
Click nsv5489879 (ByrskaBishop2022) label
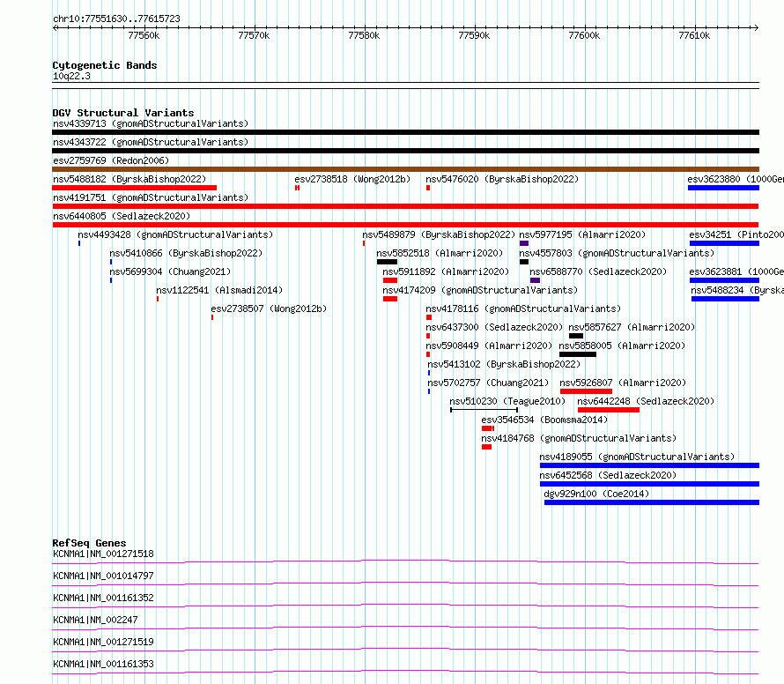click(x=439, y=234)
